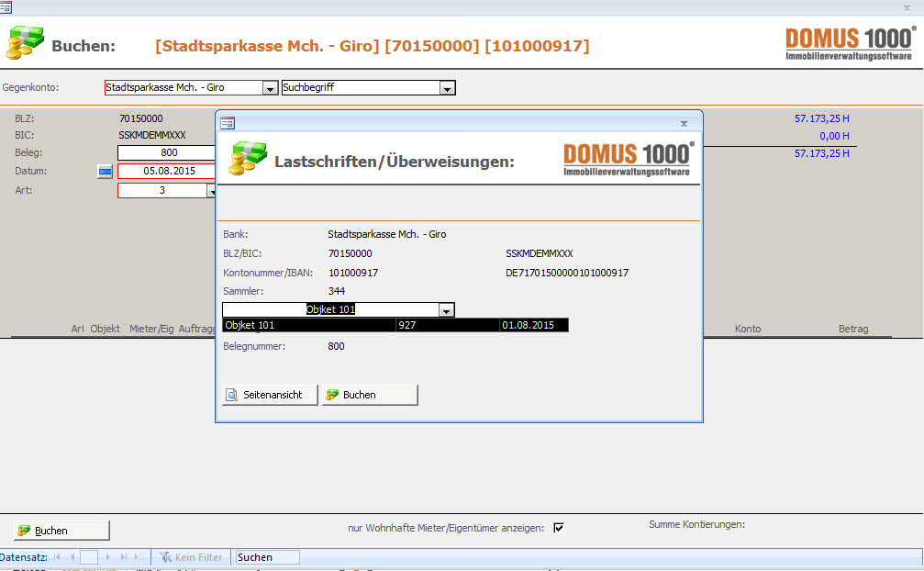Click the balance 0,00 H
924x571 pixels.
click(834, 136)
